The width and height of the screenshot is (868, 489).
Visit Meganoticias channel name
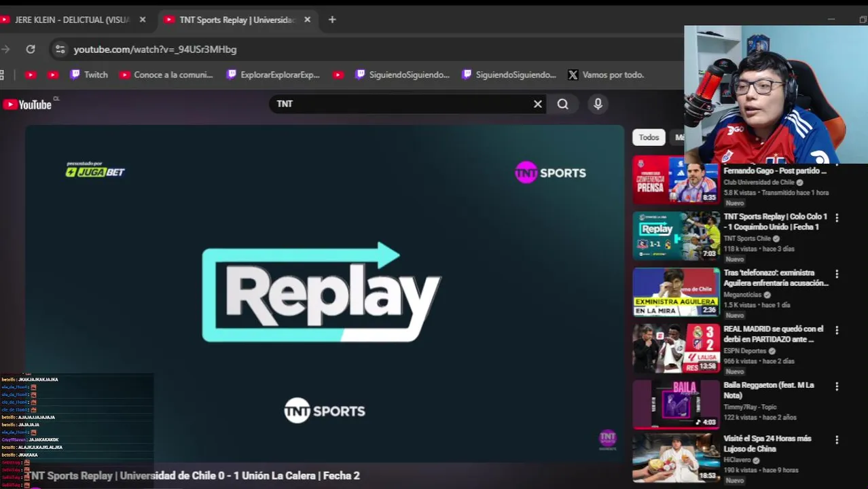[x=742, y=295]
